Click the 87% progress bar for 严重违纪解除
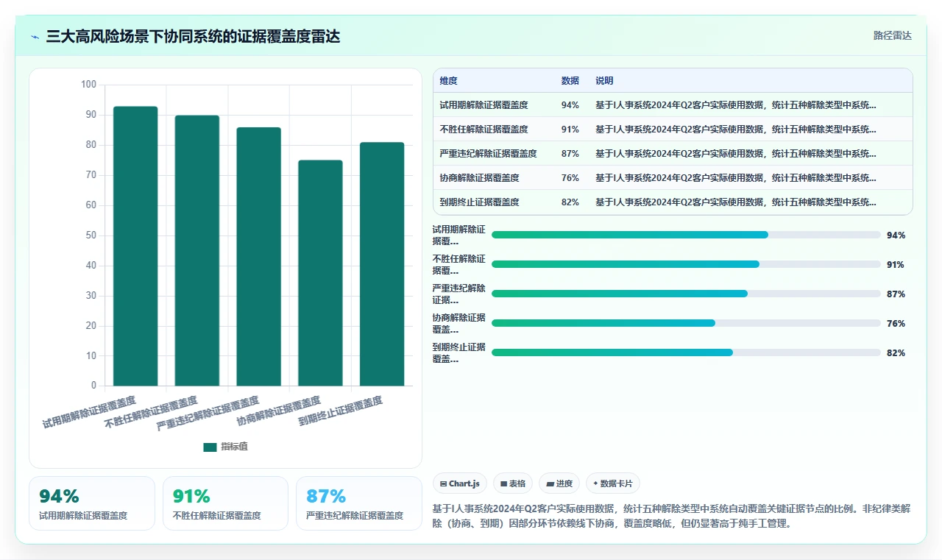This screenshot has width=942, height=560. click(686, 294)
